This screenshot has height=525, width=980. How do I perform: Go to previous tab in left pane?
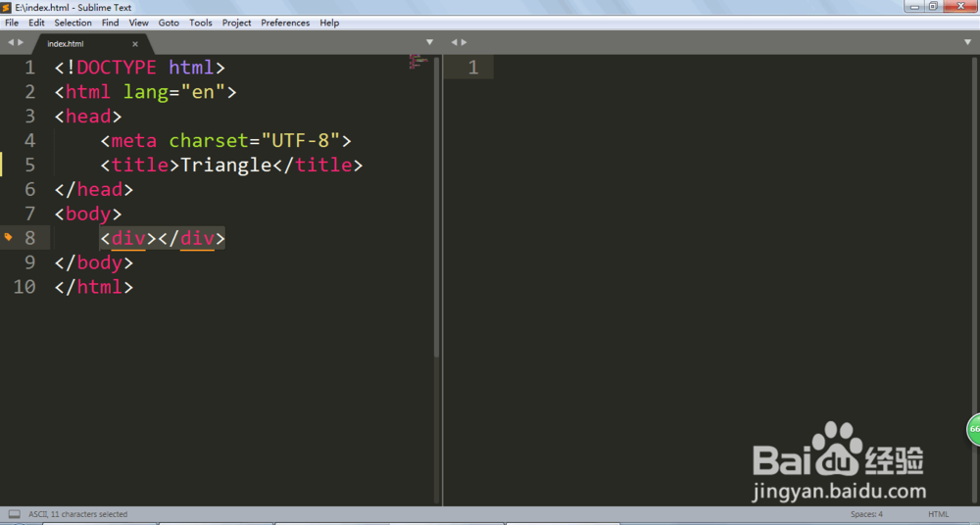[x=11, y=42]
